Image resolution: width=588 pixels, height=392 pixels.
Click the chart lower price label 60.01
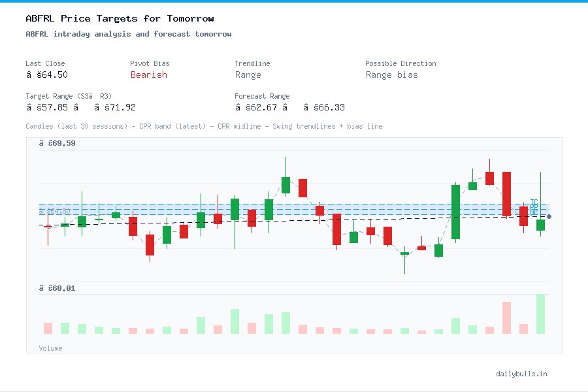[57, 288]
